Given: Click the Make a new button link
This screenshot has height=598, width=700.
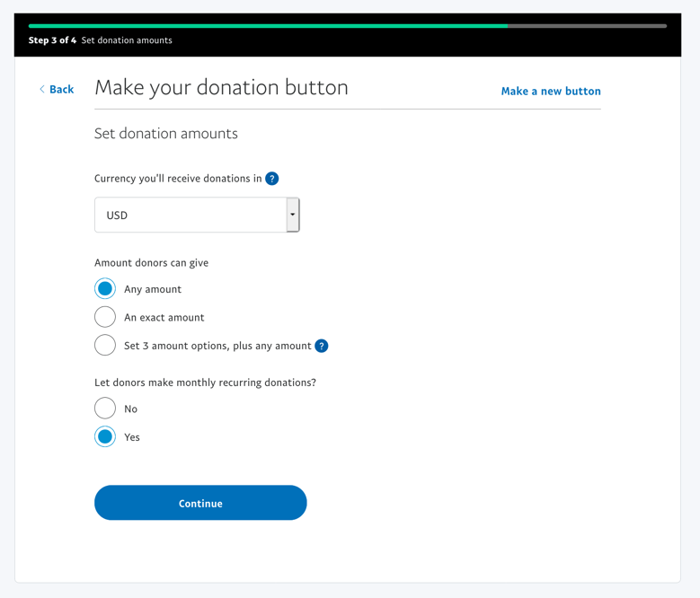Looking at the screenshot, I should (551, 91).
